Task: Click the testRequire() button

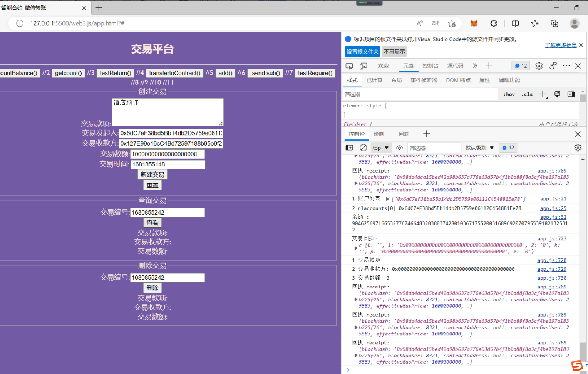Action: click(315, 73)
